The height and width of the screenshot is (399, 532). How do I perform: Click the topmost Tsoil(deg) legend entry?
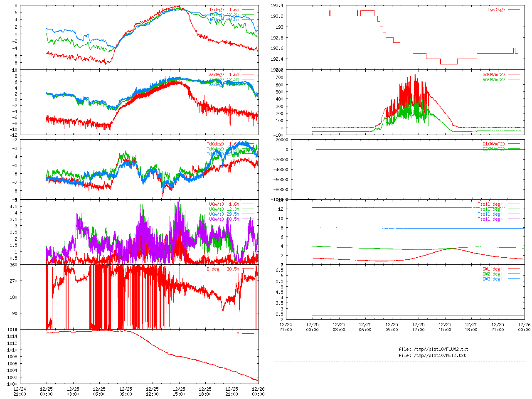490,204
